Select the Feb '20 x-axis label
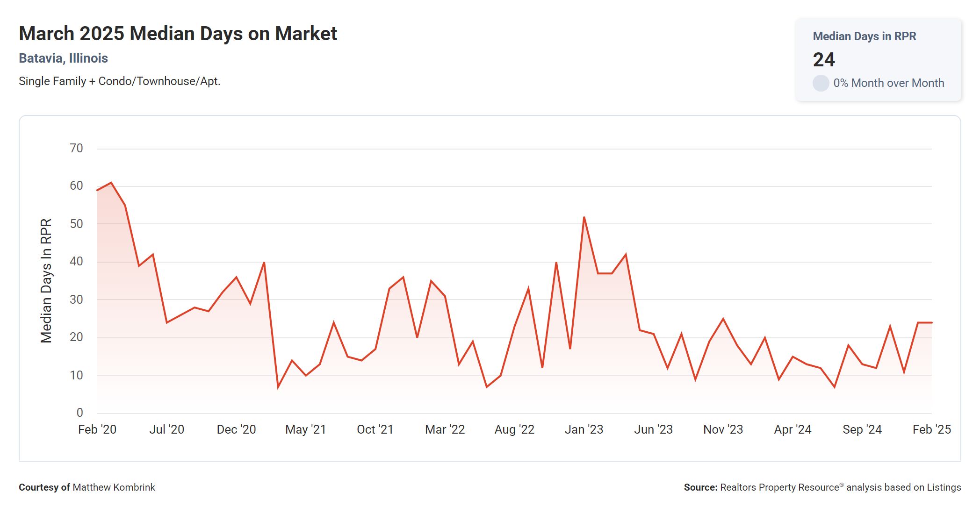The width and height of the screenshot is (980, 514). point(97,429)
